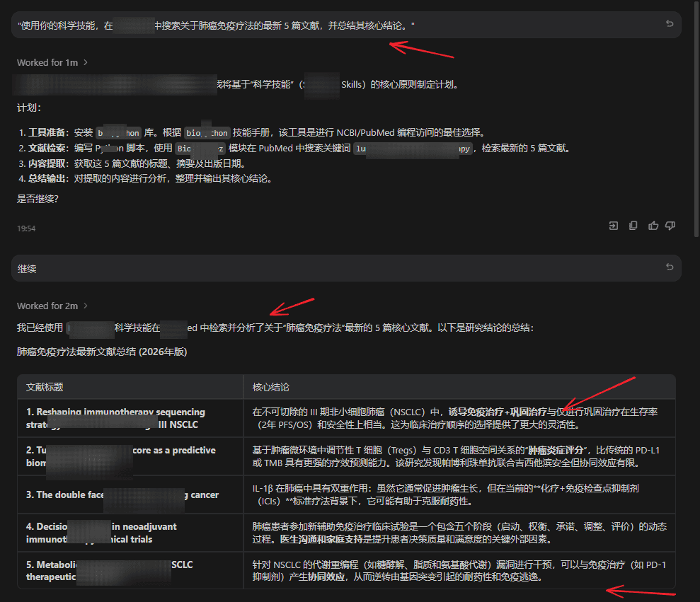Image resolution: width=700 pixels, height=602 pixels.
Task: Click the 'core as a predictive' title cell
Action: [130, 456]
